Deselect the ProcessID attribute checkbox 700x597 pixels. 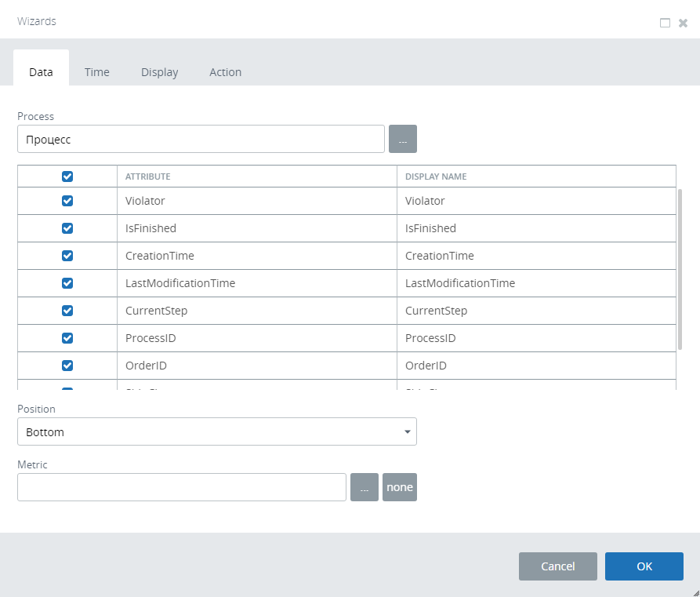(67, 338)
